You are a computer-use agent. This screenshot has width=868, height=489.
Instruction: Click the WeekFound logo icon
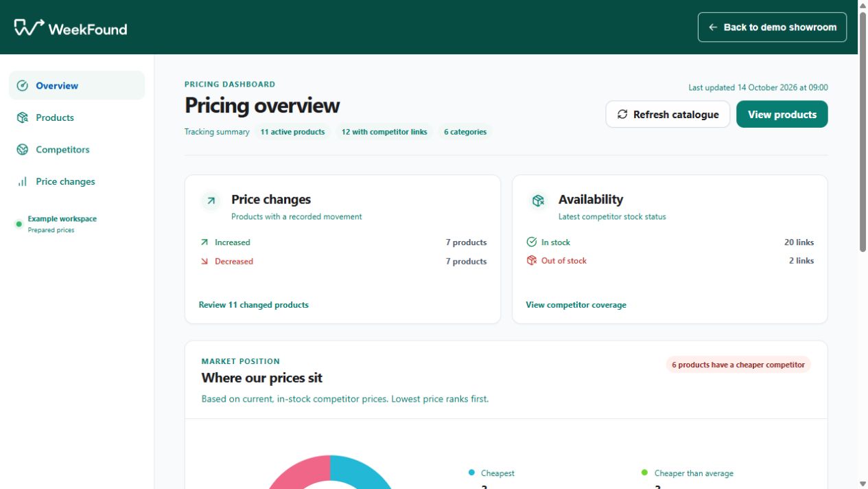[x=30, y=27]
